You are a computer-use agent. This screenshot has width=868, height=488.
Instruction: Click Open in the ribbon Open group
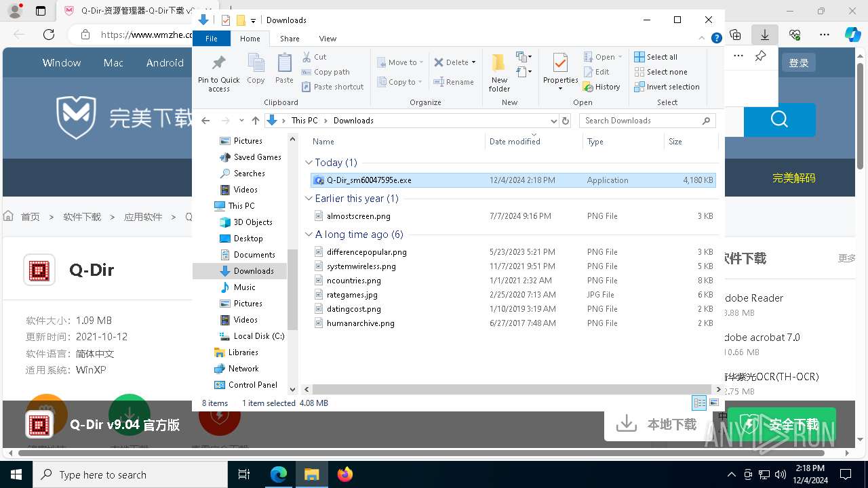(602, 57)
